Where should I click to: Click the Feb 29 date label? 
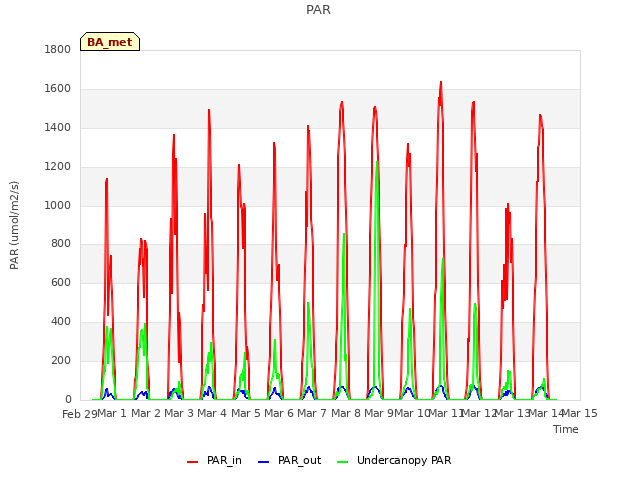(x=80, y=414)
